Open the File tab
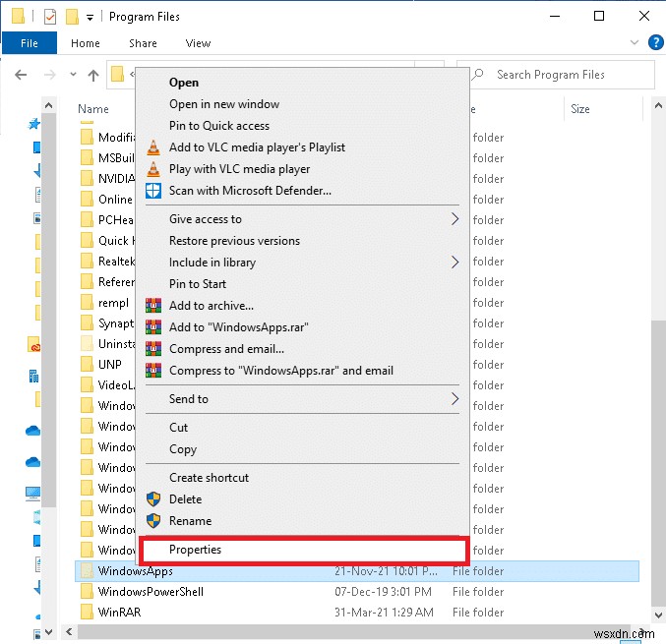Viewport: 666px width, 644px height. tap(30, 43)
